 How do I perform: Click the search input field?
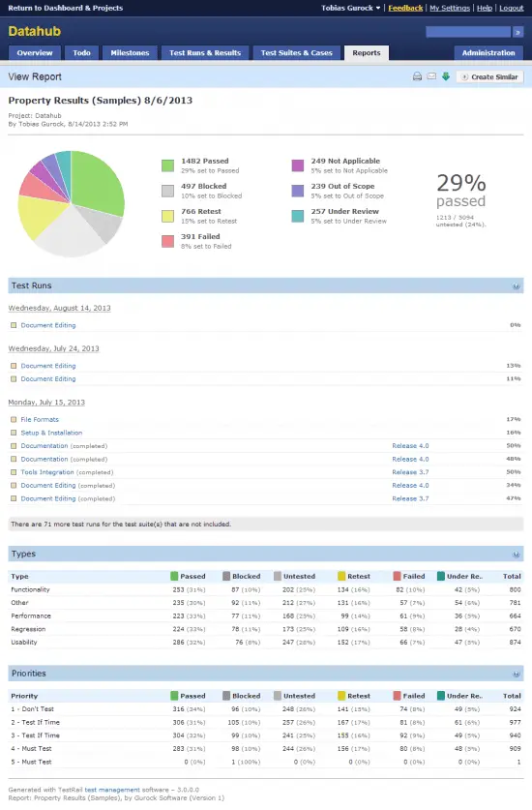tap(468, 32)
